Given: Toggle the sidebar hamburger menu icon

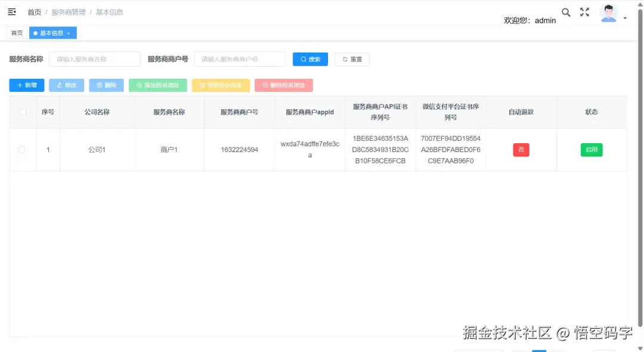Looking at the screenshot, I should [x=12, y=11].
